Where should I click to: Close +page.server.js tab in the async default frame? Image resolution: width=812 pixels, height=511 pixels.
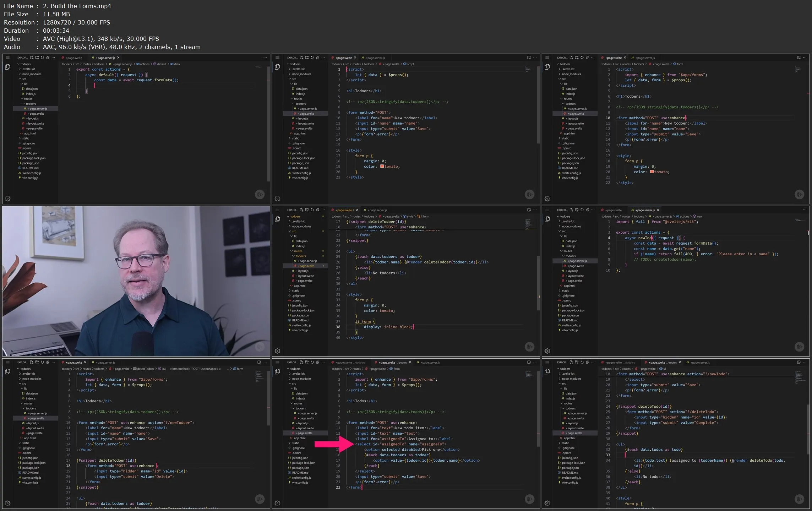coord(118,58)
